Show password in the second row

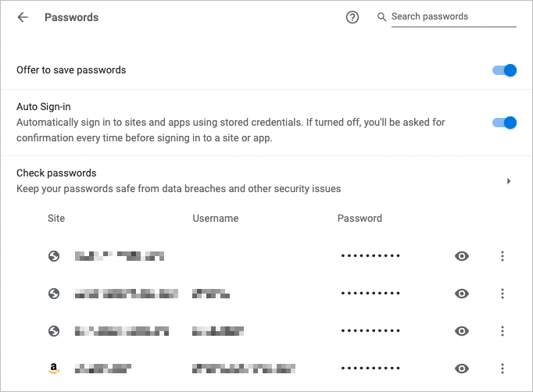[x=462, y=294]
